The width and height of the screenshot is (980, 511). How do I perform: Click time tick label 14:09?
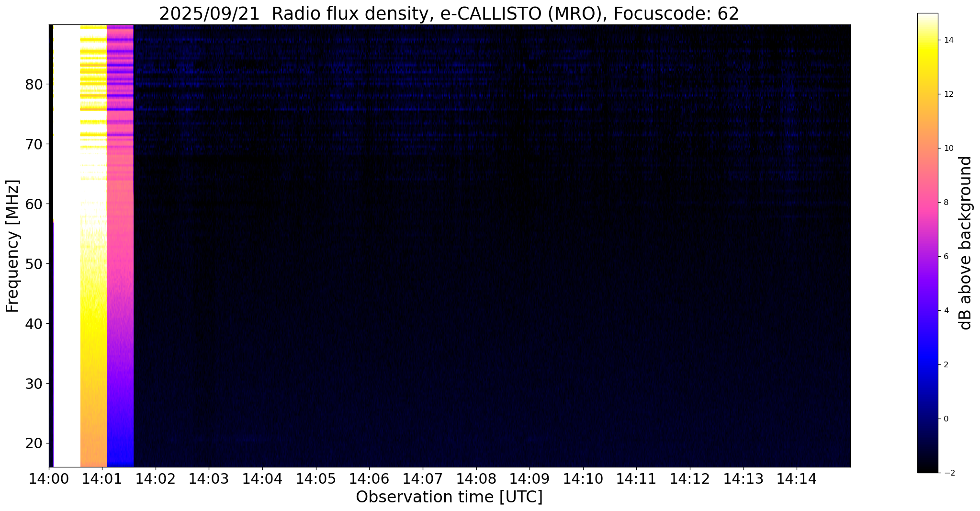tap(529, 478)
